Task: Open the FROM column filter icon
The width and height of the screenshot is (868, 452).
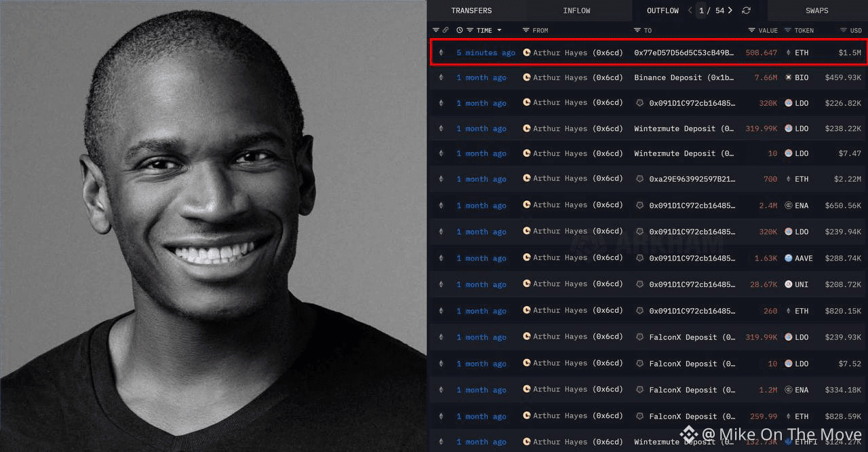Action: [x=526, y=30]
